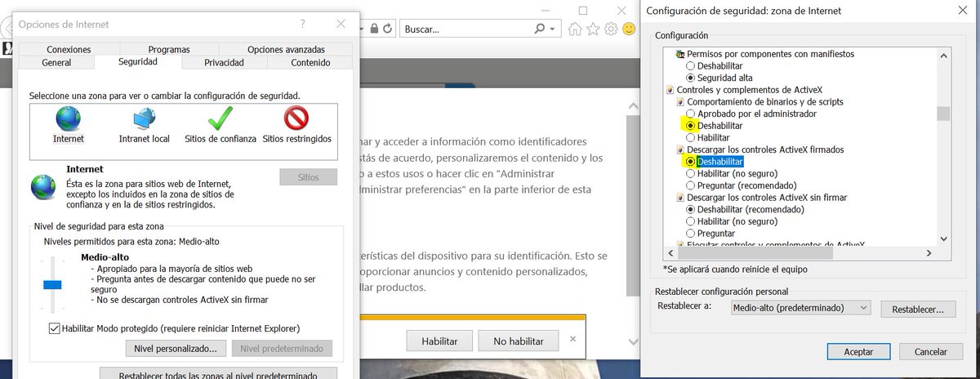Screen dimensions: 980x379
Task: Click icon beside Comportamiento de binarios y de scripts
Action: point(680,102)
